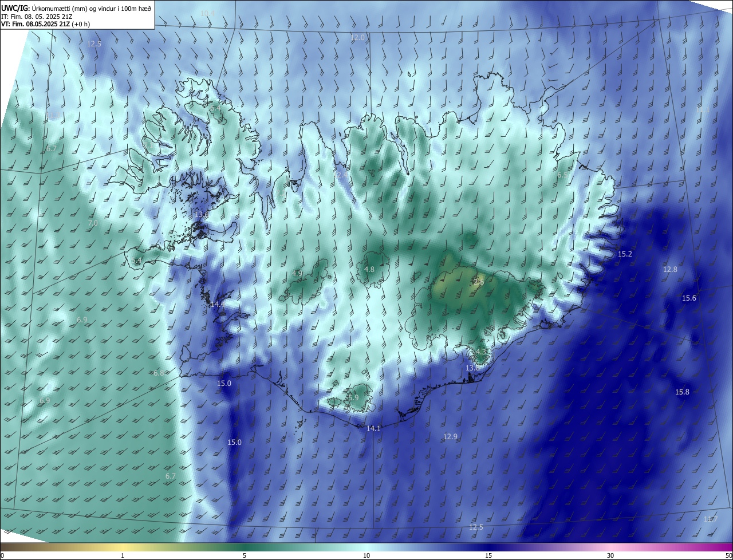
Task: Click the 5.4 value label
Action: tap(137, 261)
